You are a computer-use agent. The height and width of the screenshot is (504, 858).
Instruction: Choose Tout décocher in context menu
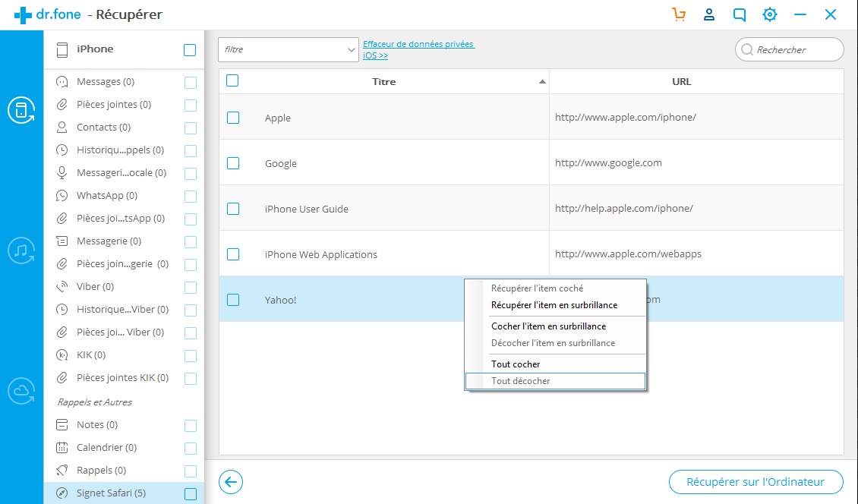[x=520, y=381]
